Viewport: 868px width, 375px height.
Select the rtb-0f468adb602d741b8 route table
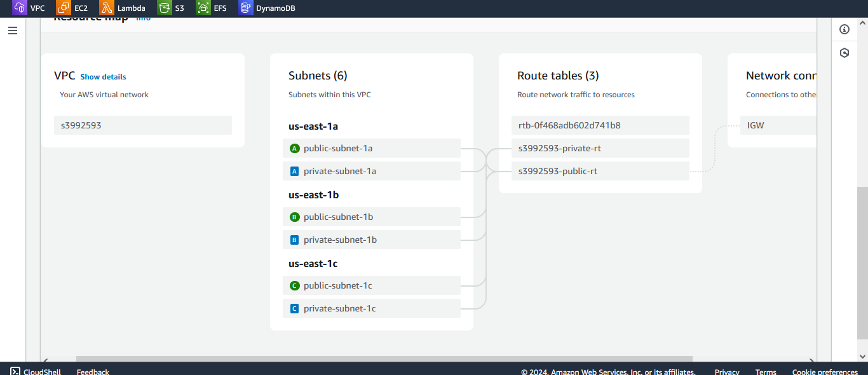[x=600, y=125]
